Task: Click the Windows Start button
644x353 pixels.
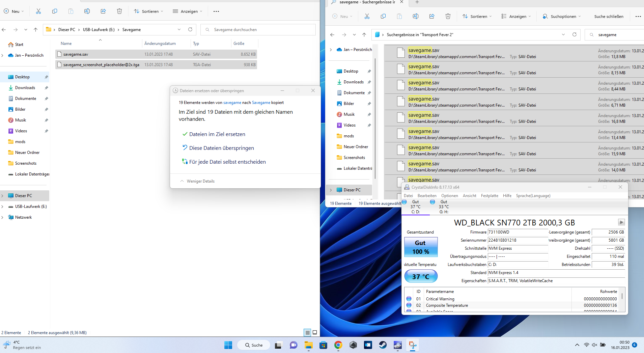Action: (x=228, y=345)
